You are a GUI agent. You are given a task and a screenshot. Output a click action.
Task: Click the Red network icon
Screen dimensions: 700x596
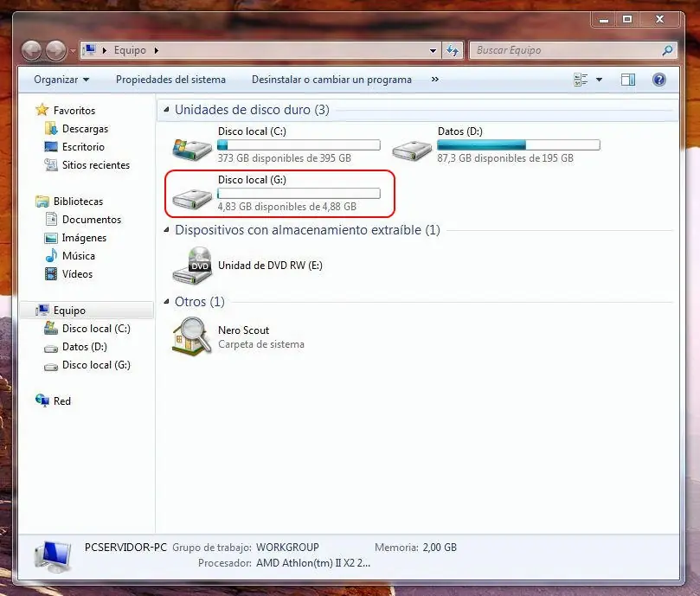[x=42, y=401]
